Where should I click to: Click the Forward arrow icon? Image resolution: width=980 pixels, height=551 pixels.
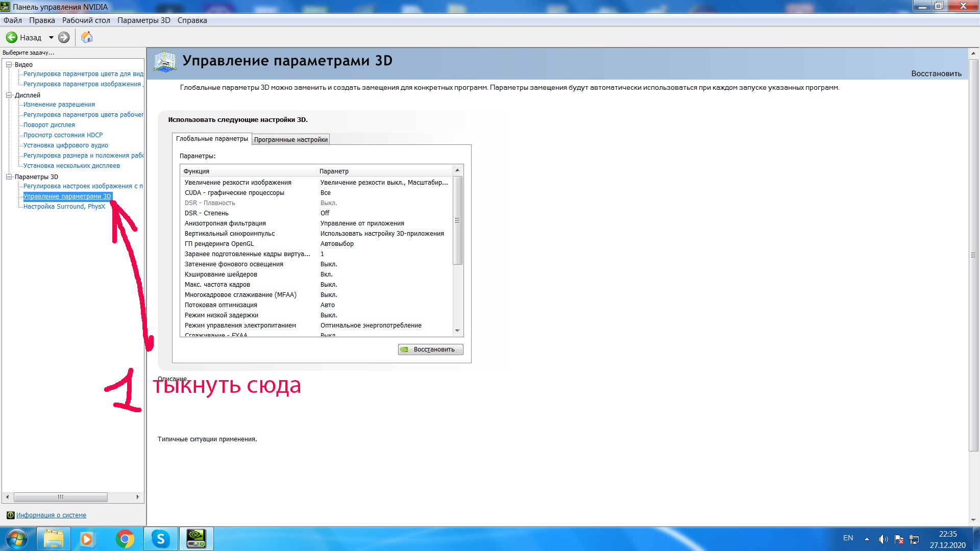click(64, 37)
